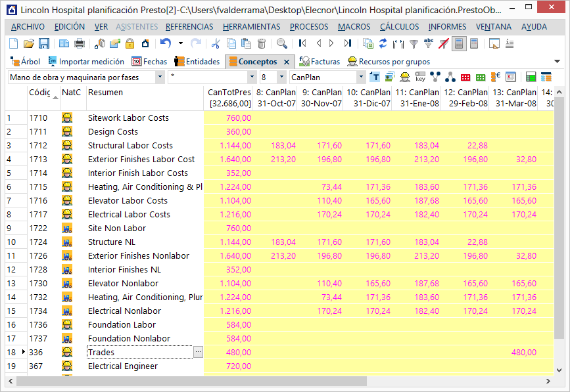
Task: Switch to the Recursos por grupos tab
Action: click(x=389, y=62)
